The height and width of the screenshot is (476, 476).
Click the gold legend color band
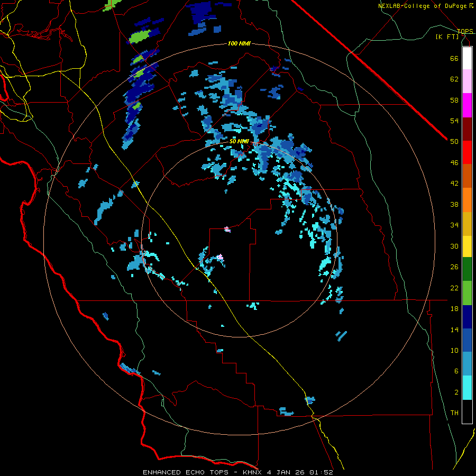coord(467,224)
